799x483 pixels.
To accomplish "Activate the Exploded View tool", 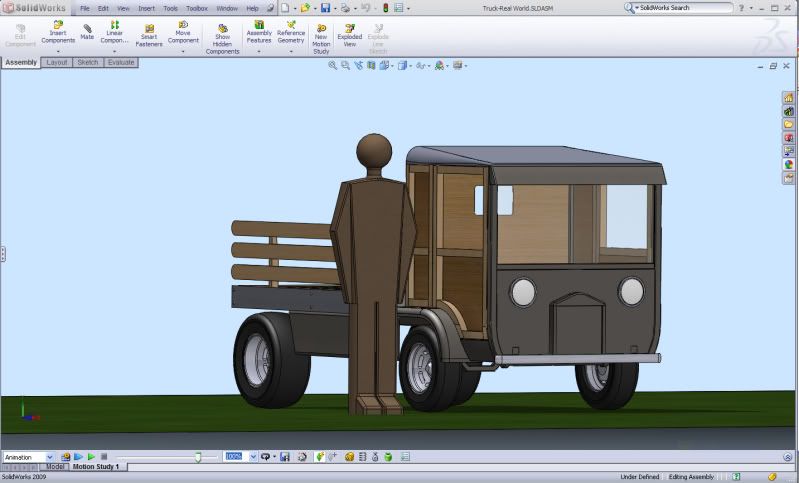I will point(350,35).
